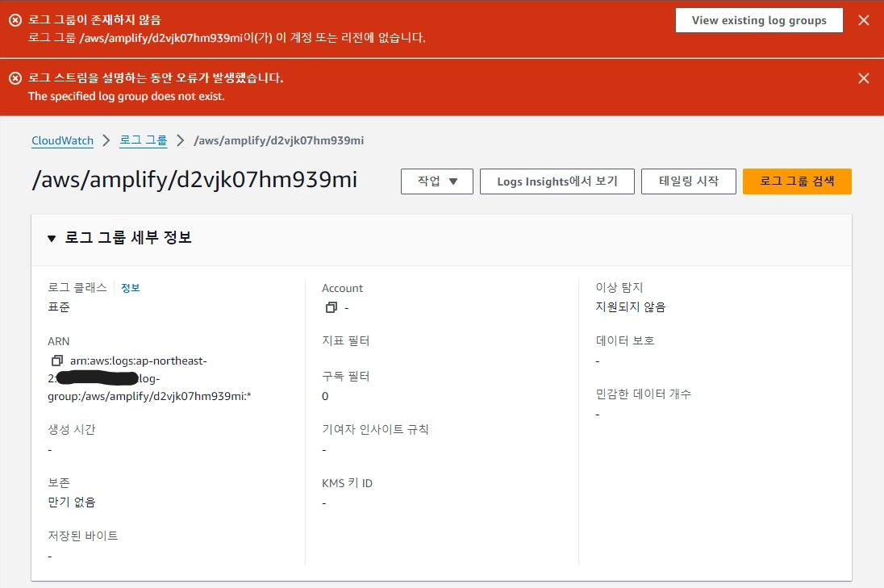This screenshot has height=588, width=884.
Task: Click the 정보 link next to 로그 클래스
Action: tap(130, 287)
